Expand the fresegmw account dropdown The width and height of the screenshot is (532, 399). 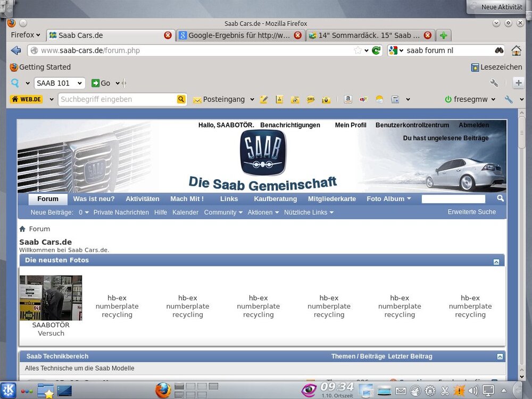coord(493,99)
